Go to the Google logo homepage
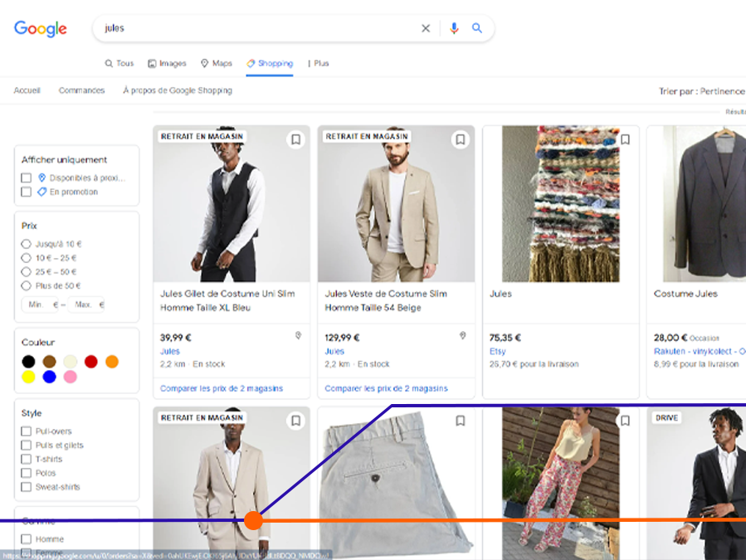 [41, 29]
